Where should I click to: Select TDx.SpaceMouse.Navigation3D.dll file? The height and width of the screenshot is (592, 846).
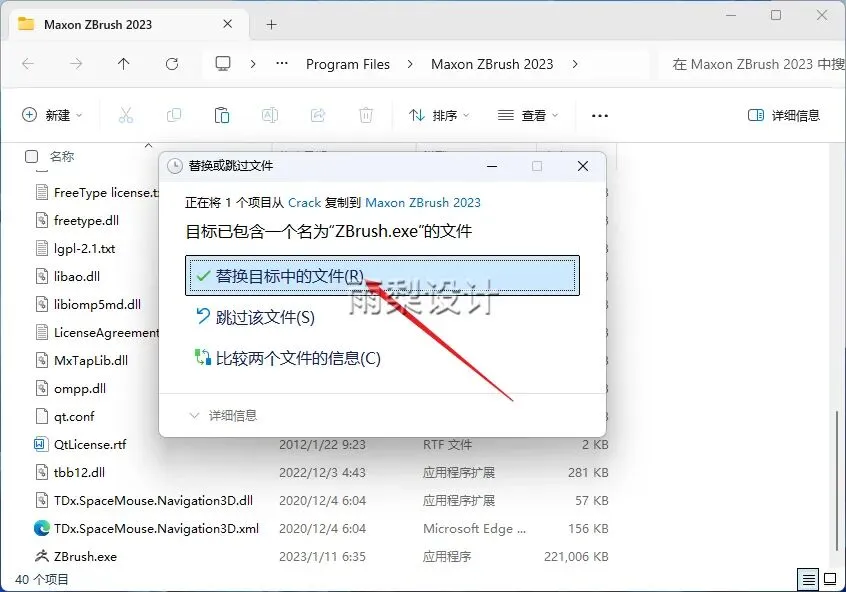point(153,500)
